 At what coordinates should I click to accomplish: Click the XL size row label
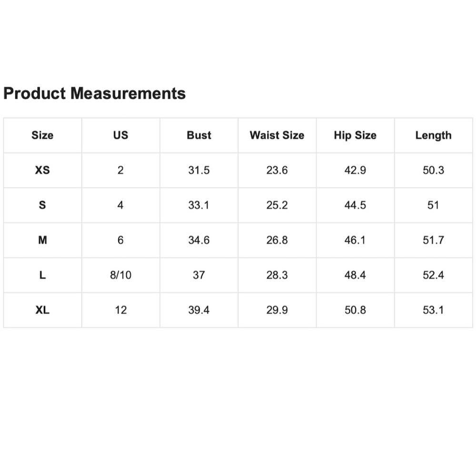point(42,310)
